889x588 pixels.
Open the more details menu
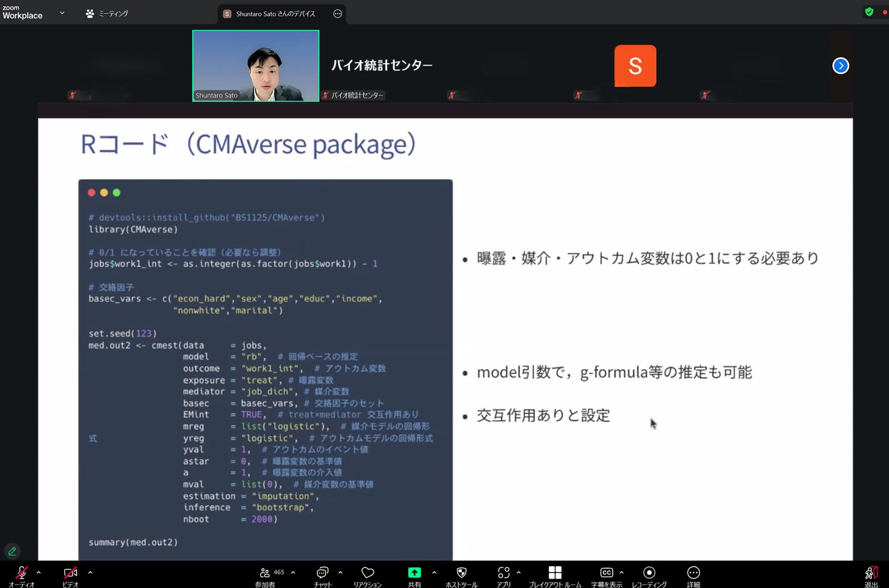693,574
